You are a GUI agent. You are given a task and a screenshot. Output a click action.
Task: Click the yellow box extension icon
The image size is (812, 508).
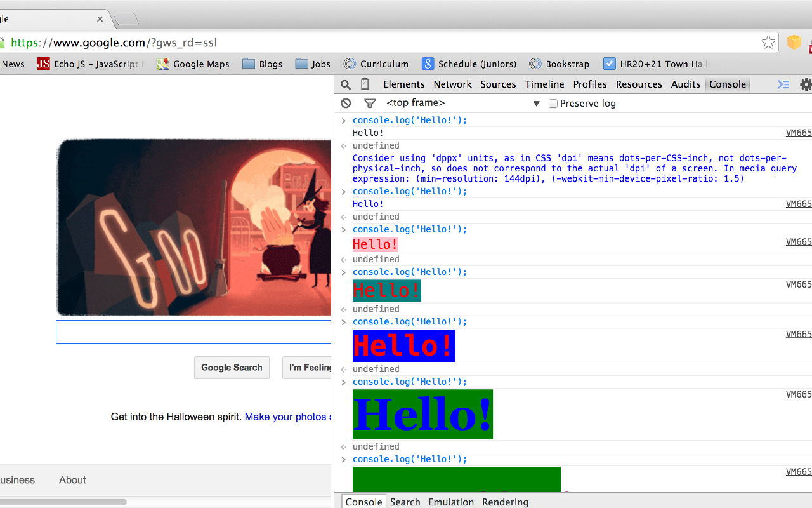(794, 43)
